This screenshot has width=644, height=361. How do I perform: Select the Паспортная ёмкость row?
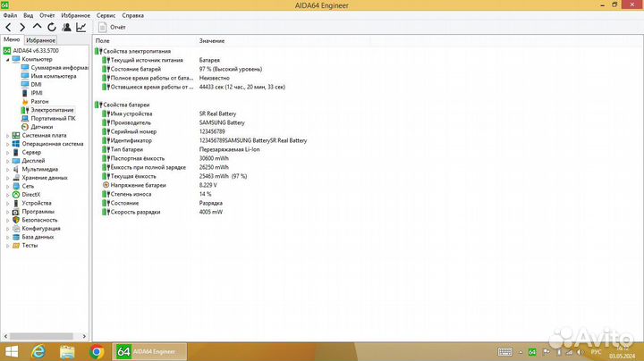coord(138,158)
